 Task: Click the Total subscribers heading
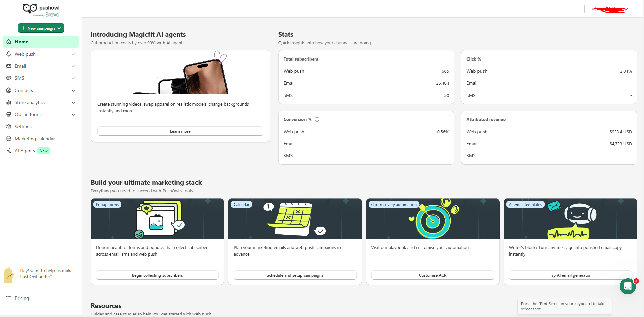pyautogui.click(x=301, y=59)
